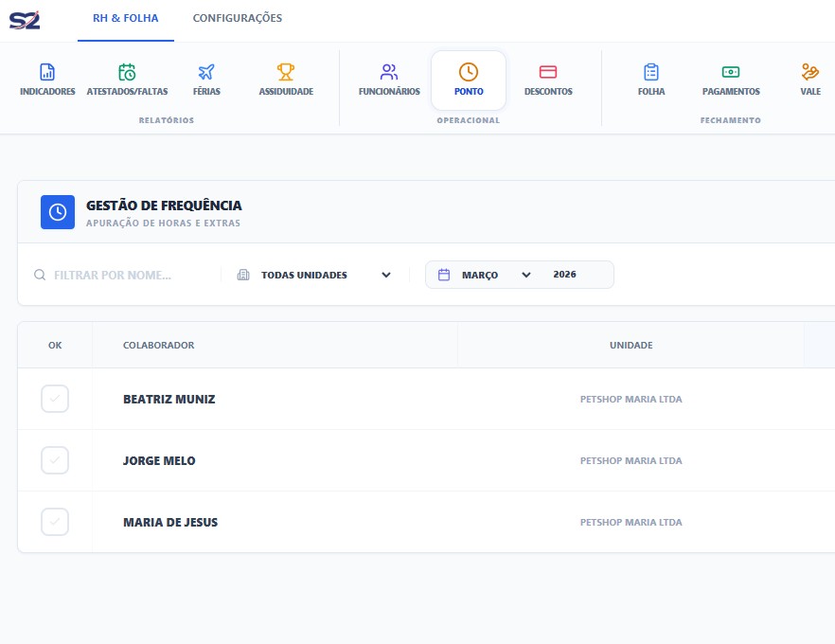Open the Pagamentos money icon
This screenshot has height=644, width=835.
[x=731, y=73]
